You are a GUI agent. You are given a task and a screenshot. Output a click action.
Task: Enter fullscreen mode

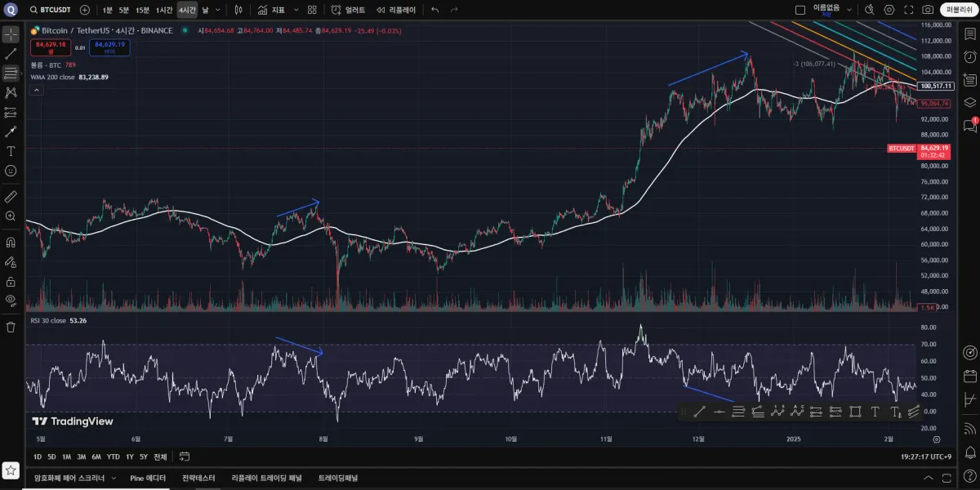(908, 10)
